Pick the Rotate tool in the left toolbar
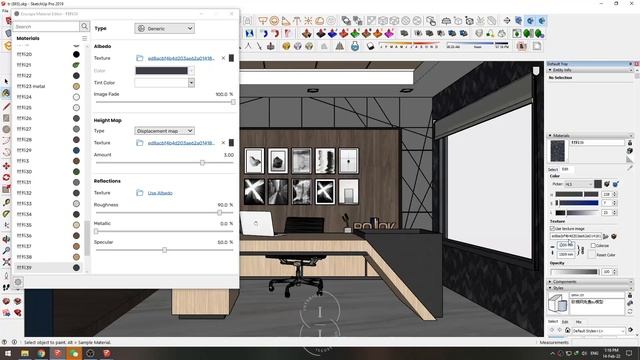Viewport: 640px width, 360px height. click(x=6, y=178)
